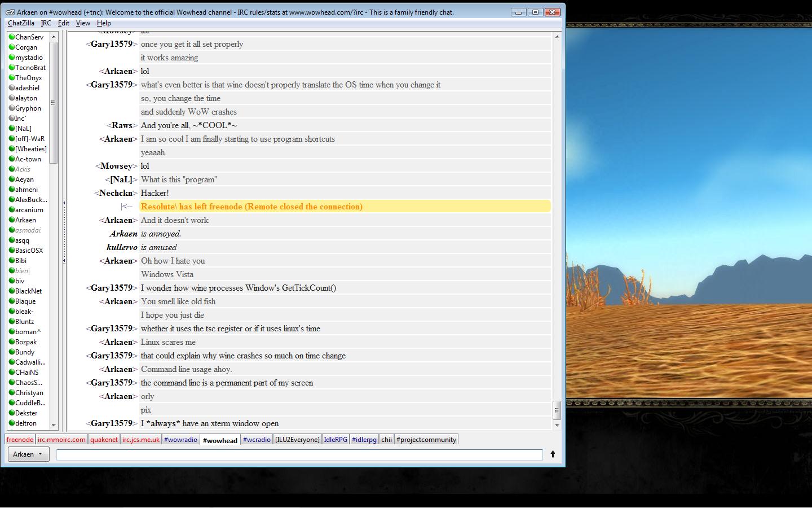Click the grey status icon beside adashiel

point(12,88)
